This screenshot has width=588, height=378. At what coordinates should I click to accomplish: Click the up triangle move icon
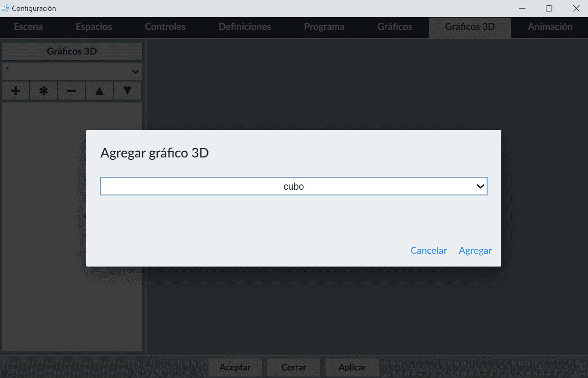(x=100, y=91)
